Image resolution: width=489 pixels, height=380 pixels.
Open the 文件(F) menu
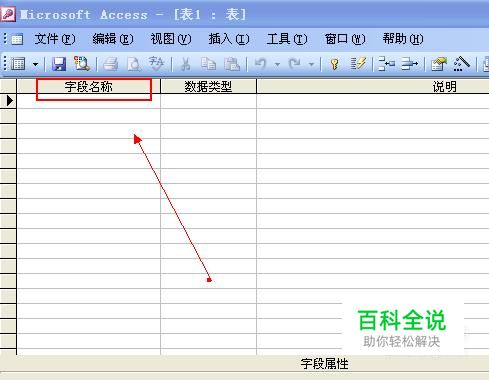click(x=55, y=39)
